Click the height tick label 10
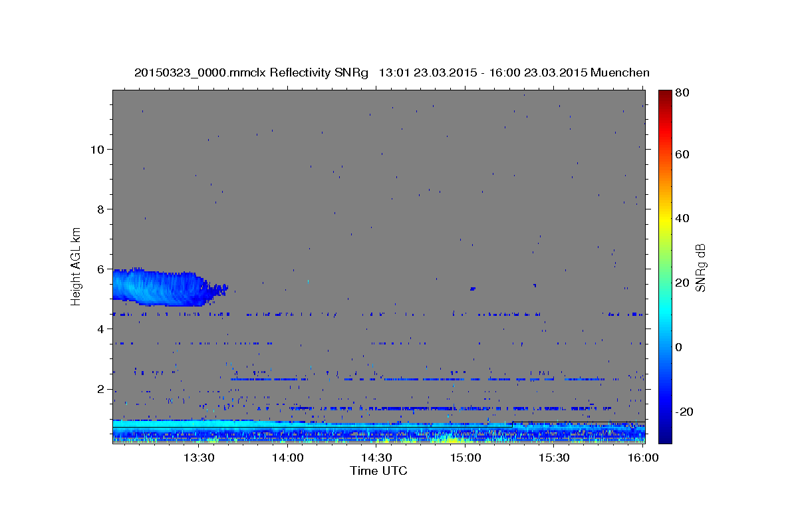798x532 pixels. tap(96, 149)
